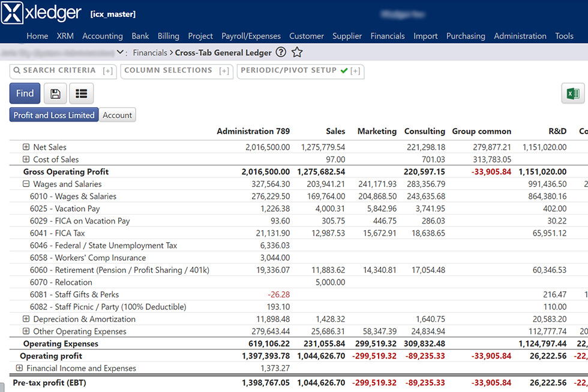The height and width of the screenshot is (392, 588).
Task: Expand the Search Criteria panel
Action: tap(108, 71)
